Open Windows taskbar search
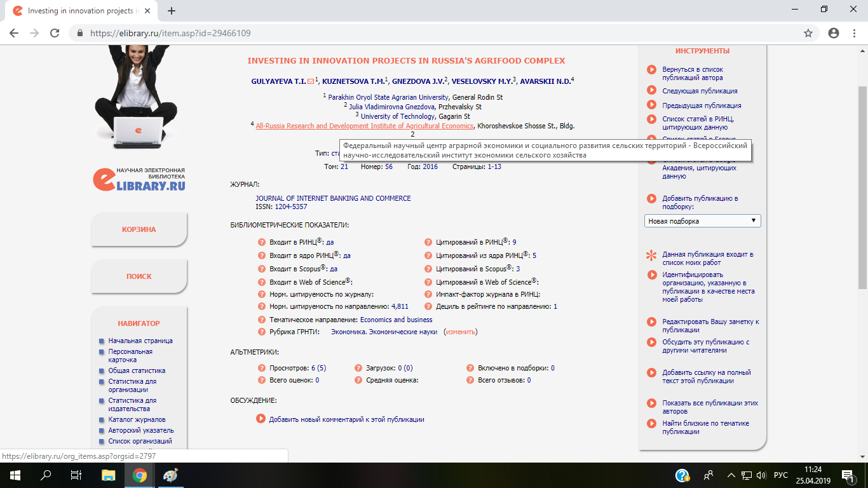This screenshot has height=488, width=868. click(x=46, y=475)
